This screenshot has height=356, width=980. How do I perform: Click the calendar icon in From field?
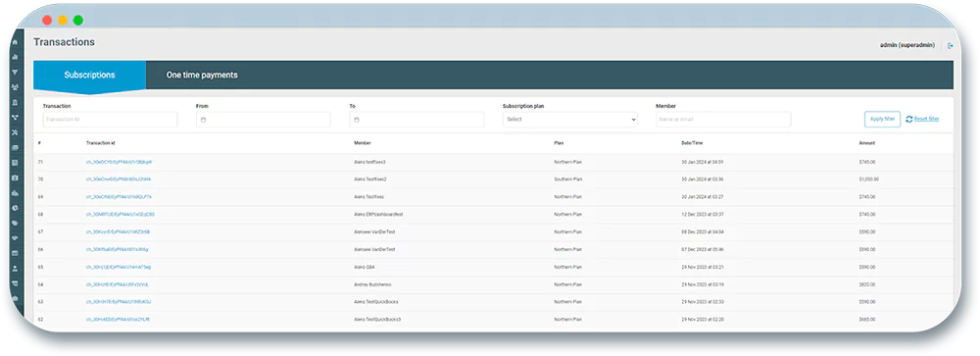coord(203,120)
